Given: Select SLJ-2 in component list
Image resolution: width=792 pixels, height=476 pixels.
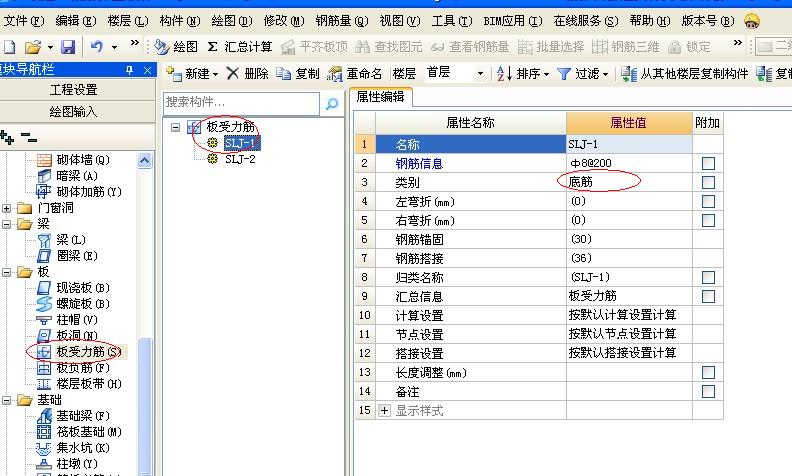Looking at the screenshot, I should click(x=240, y=159).
